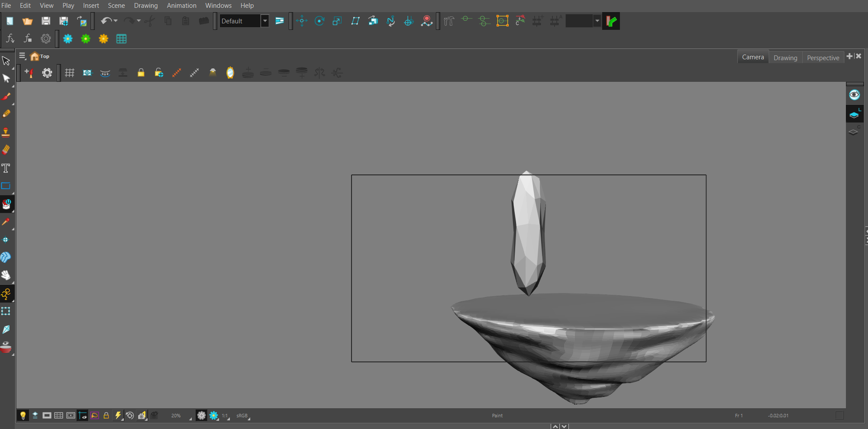
Task: Select the Text tool
Action: tap(6, 168)
